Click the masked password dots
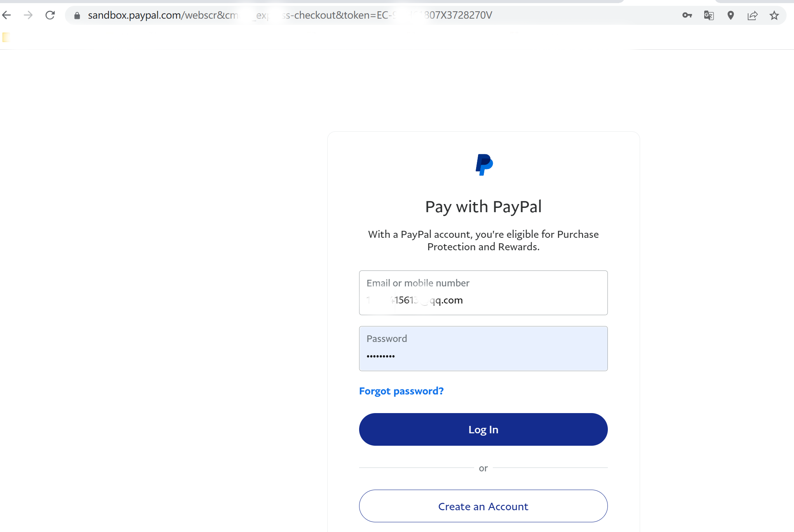The image size is (794, 532). (381, 356)
